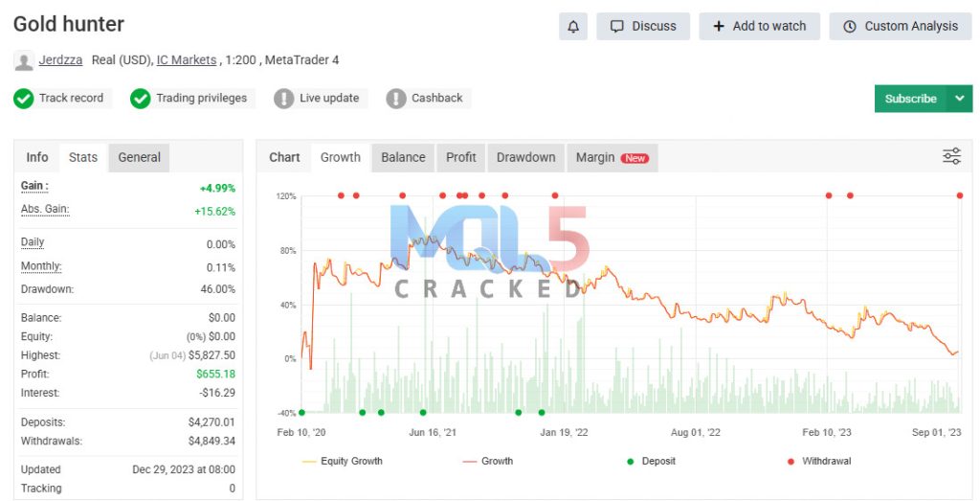Toggle Withdrawal legend markers
Image resolution: width=980 pixels, height=501 pixels.
[819, 462]
